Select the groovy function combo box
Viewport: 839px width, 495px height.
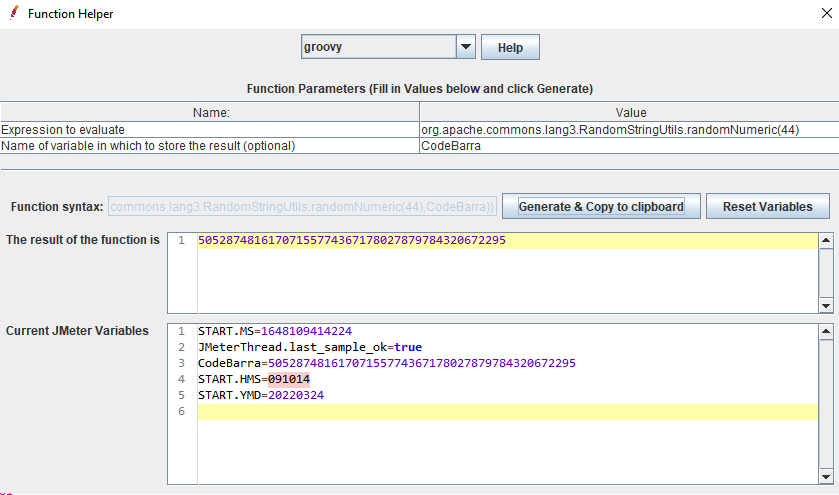(x=378, y=47)
